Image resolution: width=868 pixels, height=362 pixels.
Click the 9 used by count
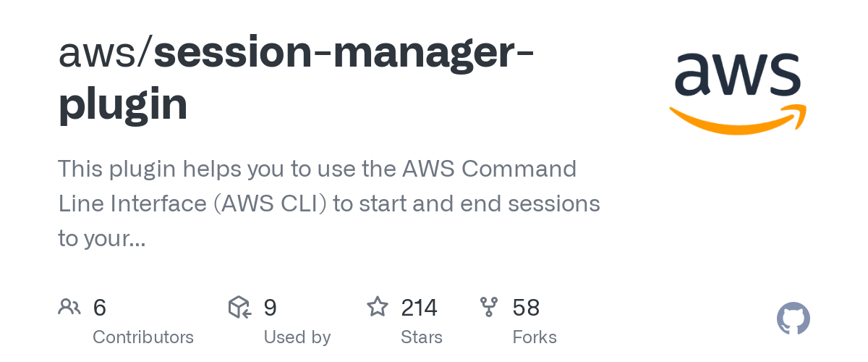270,308
